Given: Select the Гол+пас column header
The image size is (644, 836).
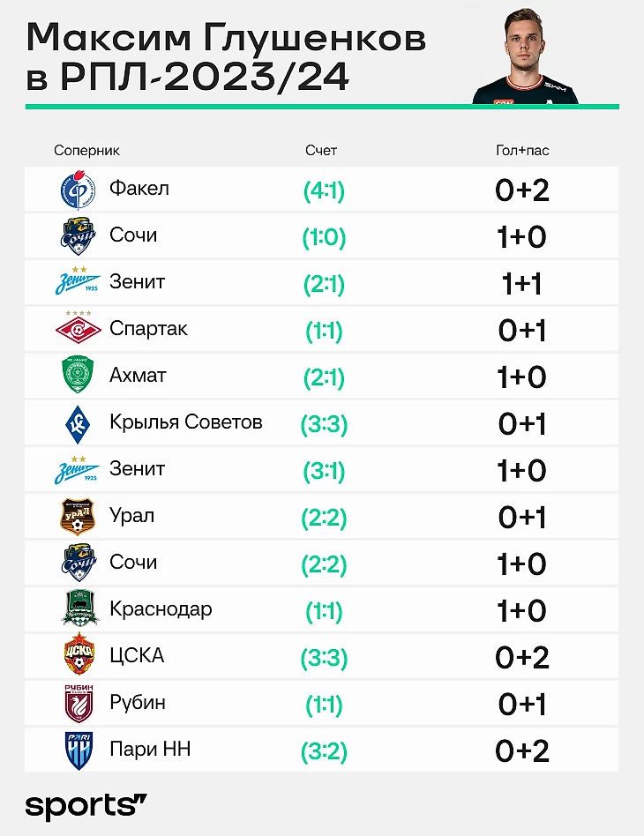Looking at the screenshot, I should [522, 151].
